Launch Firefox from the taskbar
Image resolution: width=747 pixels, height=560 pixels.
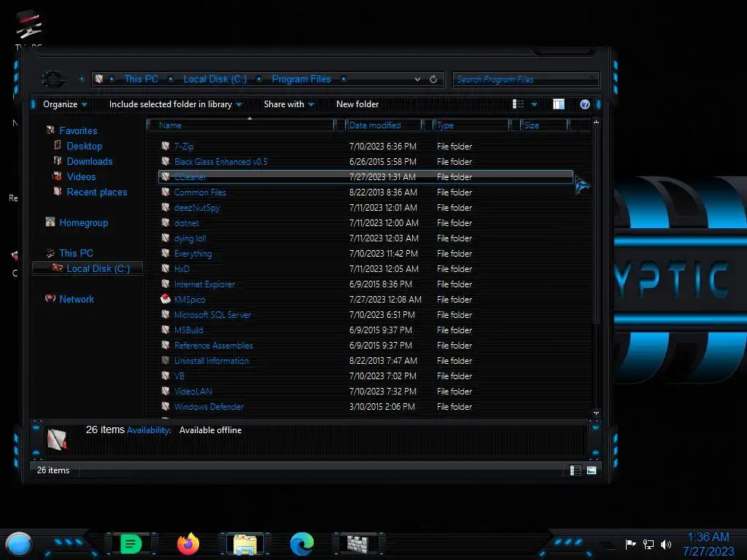188,544
